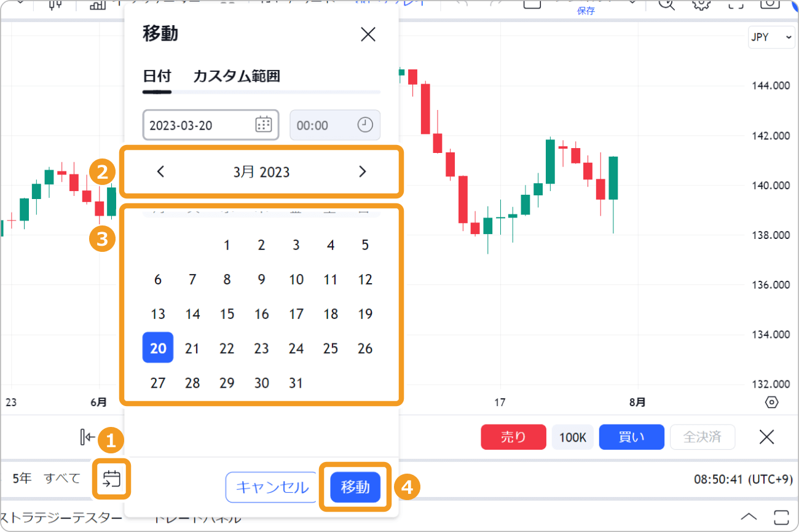The height and width of the screenshot is (532, 799).
Task: Click the blue 買い button
Action: pos(631,437)
